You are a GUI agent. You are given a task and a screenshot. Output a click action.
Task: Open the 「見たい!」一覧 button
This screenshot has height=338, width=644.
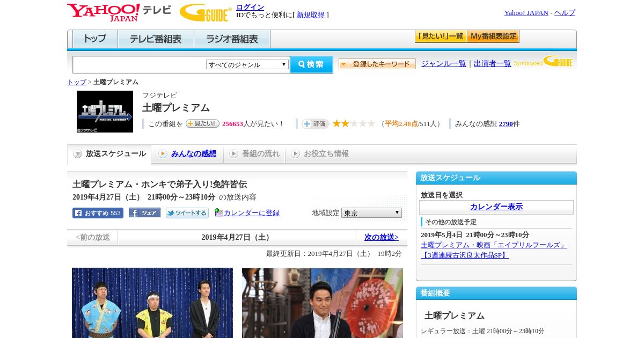[441, 36]
